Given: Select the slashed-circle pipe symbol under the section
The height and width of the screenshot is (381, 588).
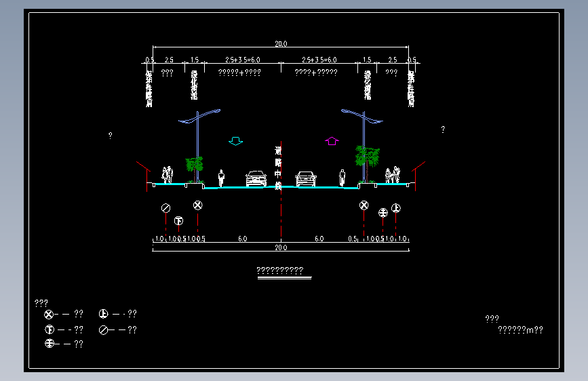Looking at the screenshot, I should [165, 208].
